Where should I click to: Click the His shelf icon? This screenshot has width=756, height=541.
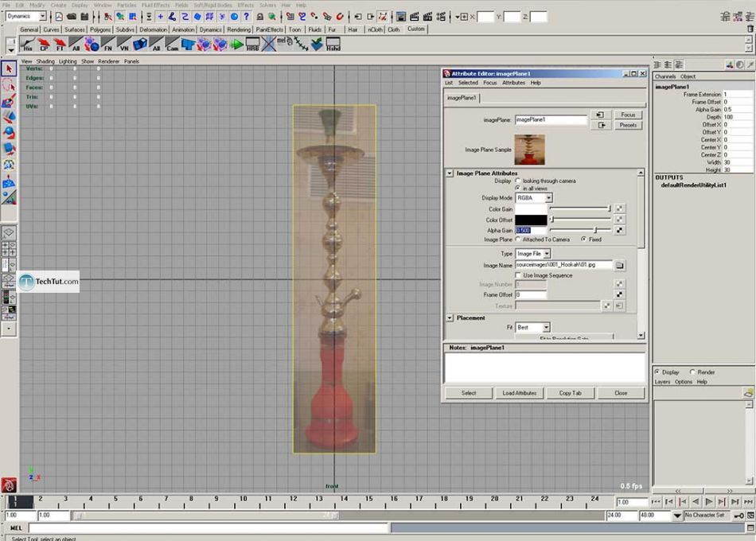[28, 45]
